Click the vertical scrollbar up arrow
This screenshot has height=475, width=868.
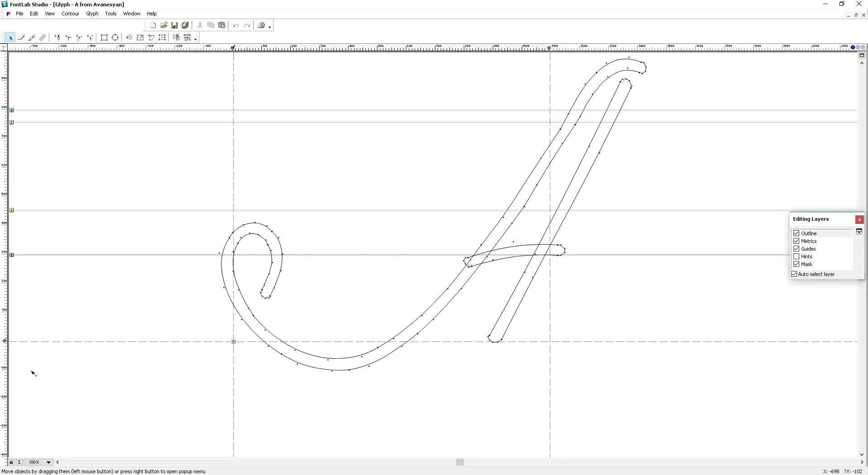pos(862,63)
